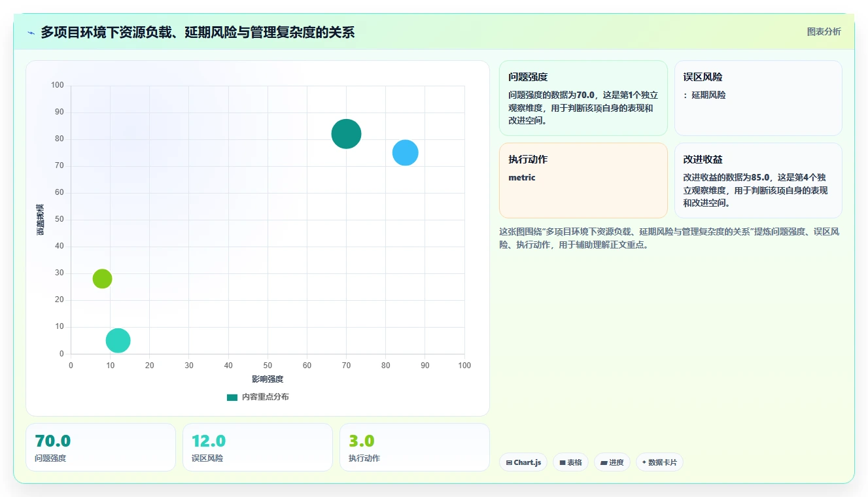
Task: Toggle the 内容重点分布 legend swatch
Action: [232, 397]
